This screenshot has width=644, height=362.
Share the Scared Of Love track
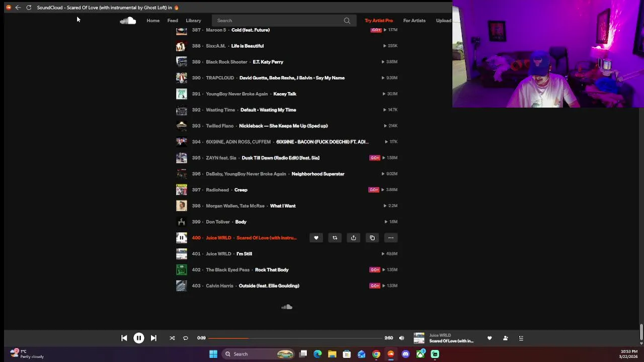pyautogui.click(x=353, y=238)
